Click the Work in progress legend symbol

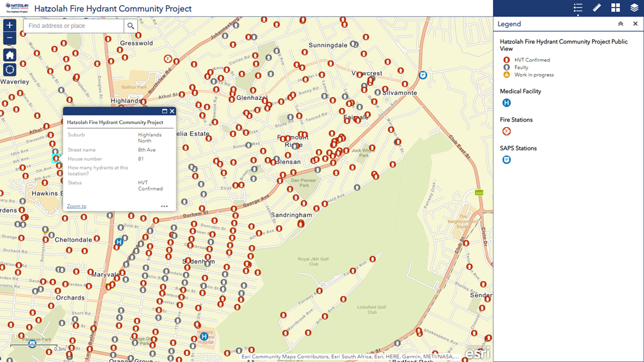click(506, 75)
